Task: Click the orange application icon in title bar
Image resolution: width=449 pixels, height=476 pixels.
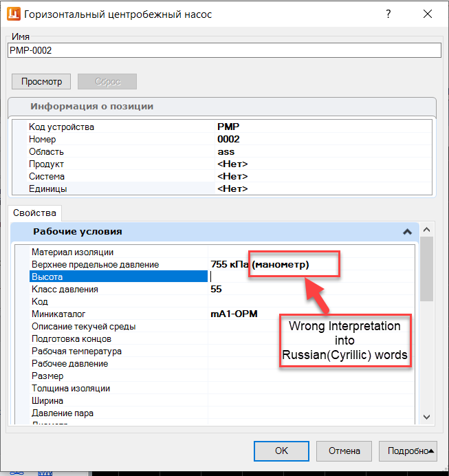Action: pyautogui.click(x=13, y=14)
